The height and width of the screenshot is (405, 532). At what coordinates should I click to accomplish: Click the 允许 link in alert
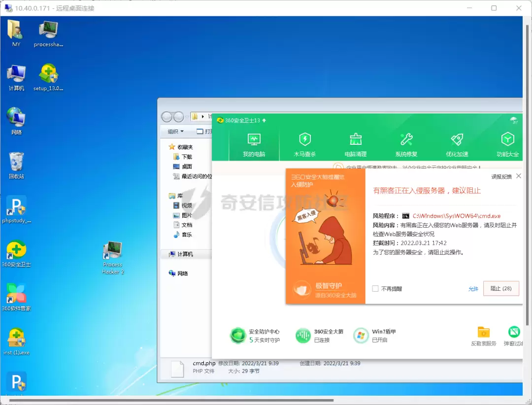click(x=473, y=289)
